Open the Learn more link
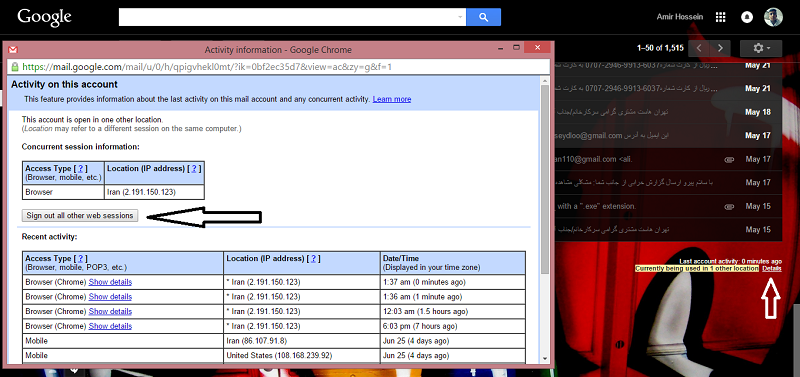This screenshot has width=800, height=377. click(391, 99)
